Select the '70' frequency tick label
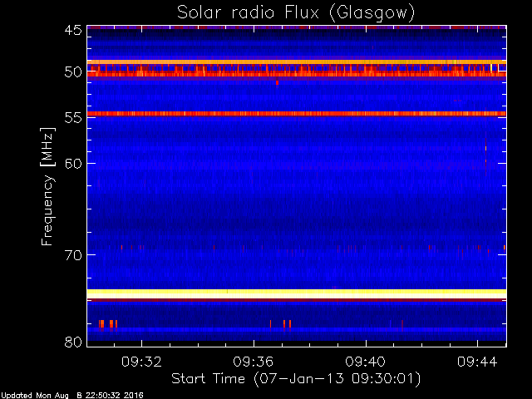The image size is (532, 399). pyautogui.click(x=73, y=255)
